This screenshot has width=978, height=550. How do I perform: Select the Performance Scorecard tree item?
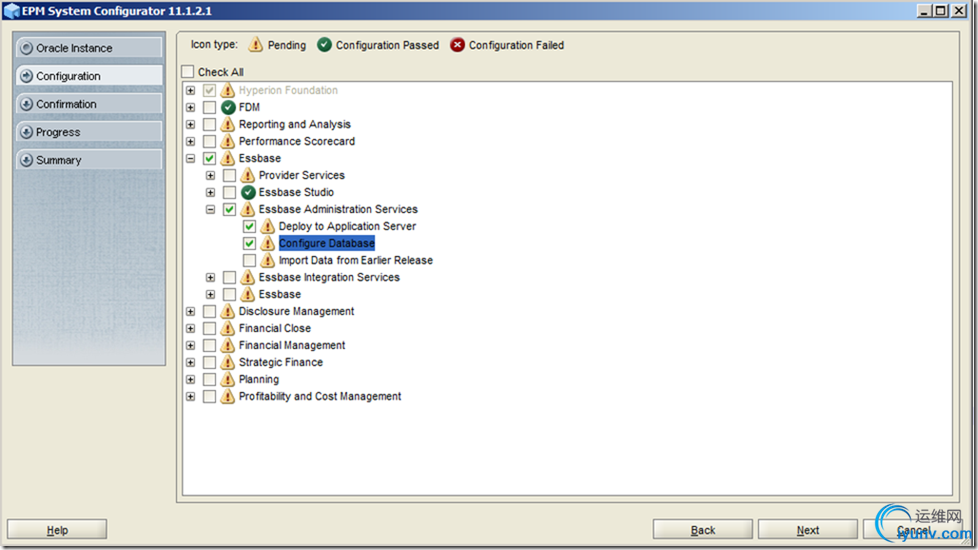click(x=297, y=141)
